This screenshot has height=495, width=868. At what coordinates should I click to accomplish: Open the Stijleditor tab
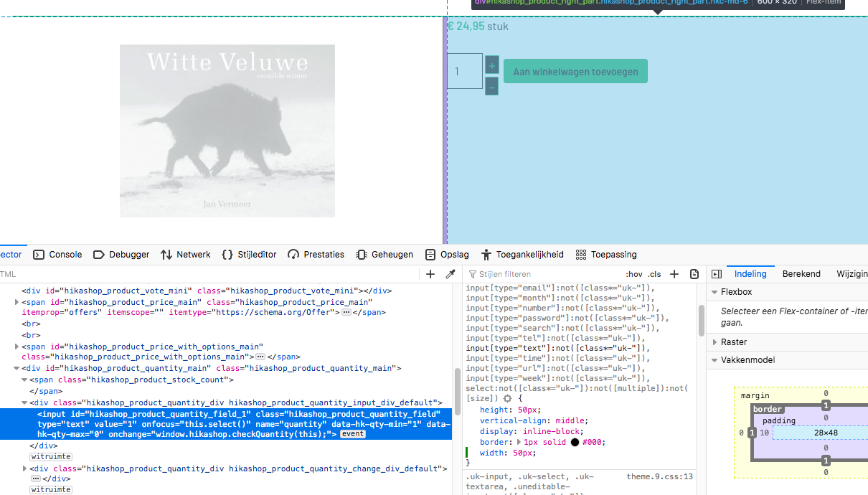[249, 255]
